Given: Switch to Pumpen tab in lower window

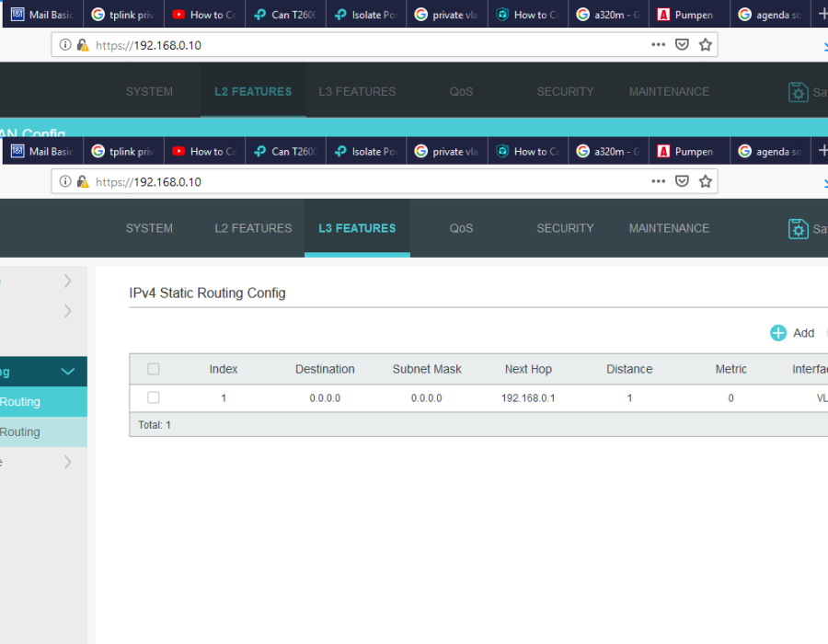Looking at the screenshot, I should [x=689, y=151].
